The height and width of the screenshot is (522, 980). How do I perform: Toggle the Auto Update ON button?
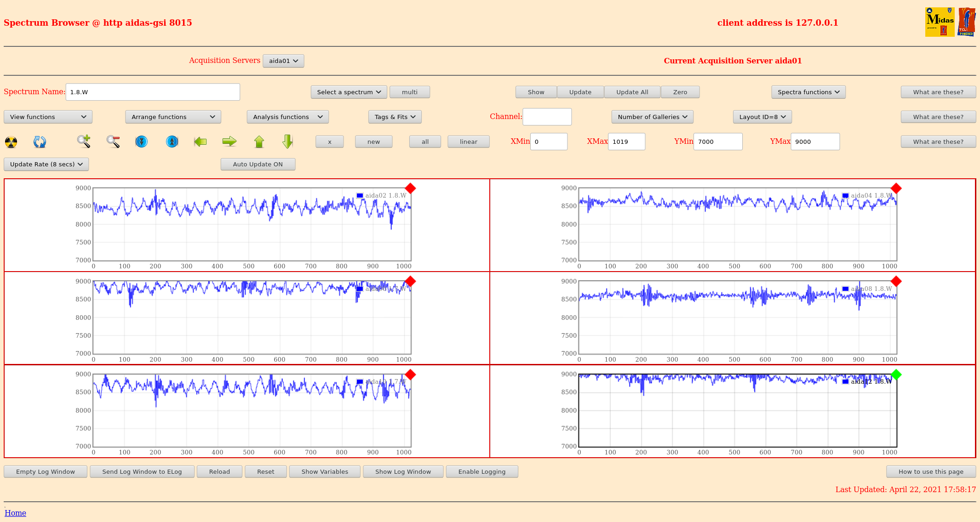258,165
